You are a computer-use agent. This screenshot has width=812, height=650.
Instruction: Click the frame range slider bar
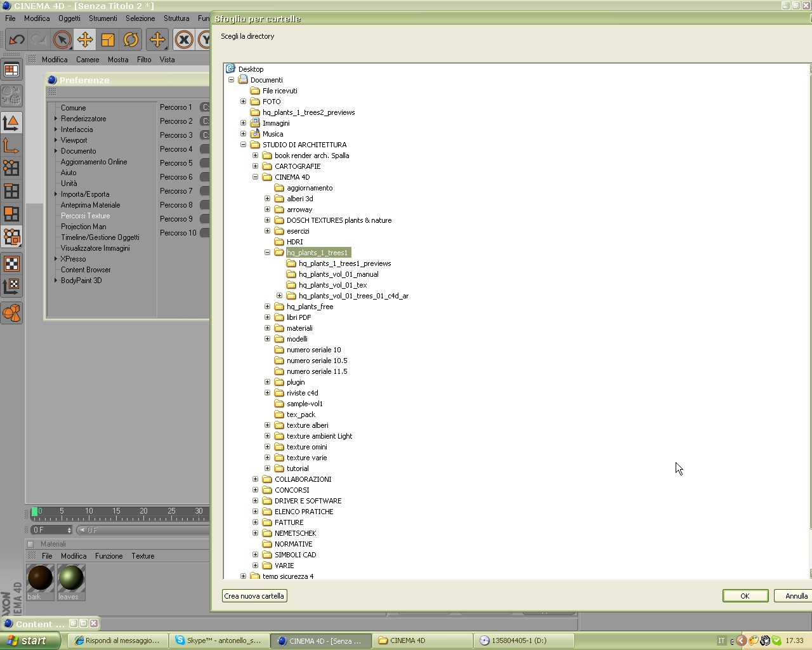pos(143,530)
